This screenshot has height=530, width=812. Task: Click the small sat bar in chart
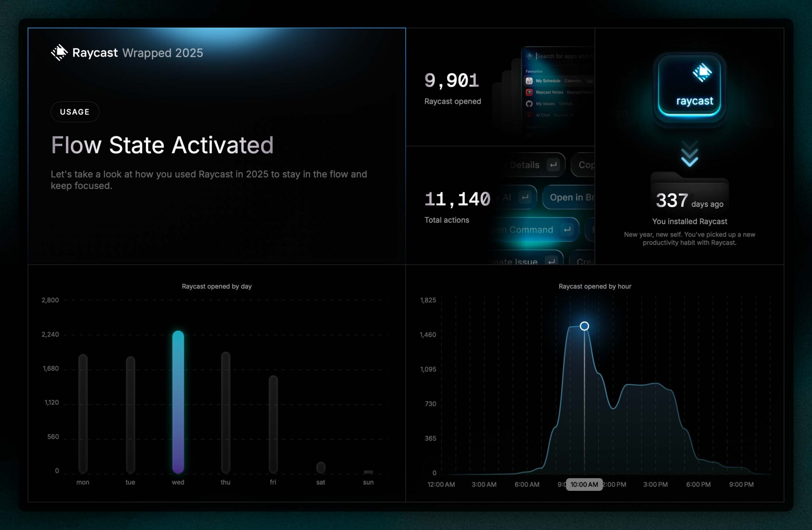(x=321, y=467)
